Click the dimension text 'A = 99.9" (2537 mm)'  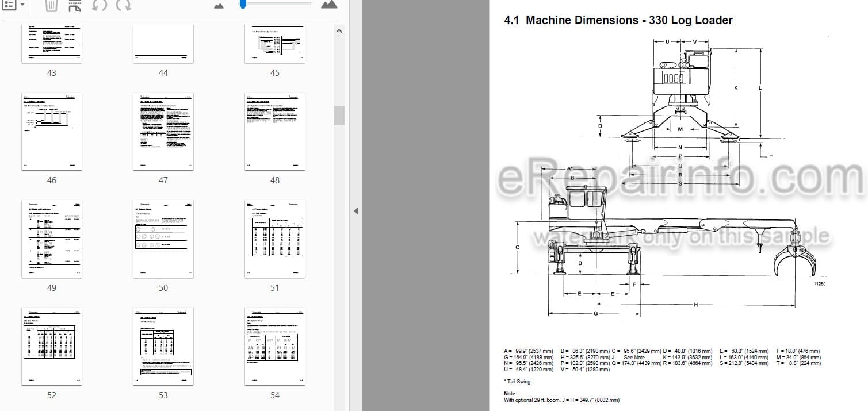coord(528,351)
